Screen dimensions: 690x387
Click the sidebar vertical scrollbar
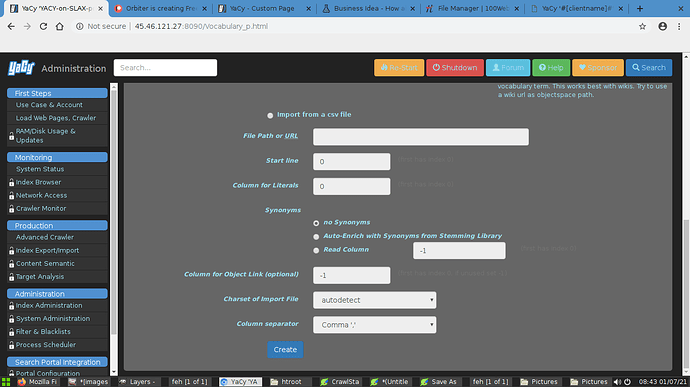tap(114, 211)
